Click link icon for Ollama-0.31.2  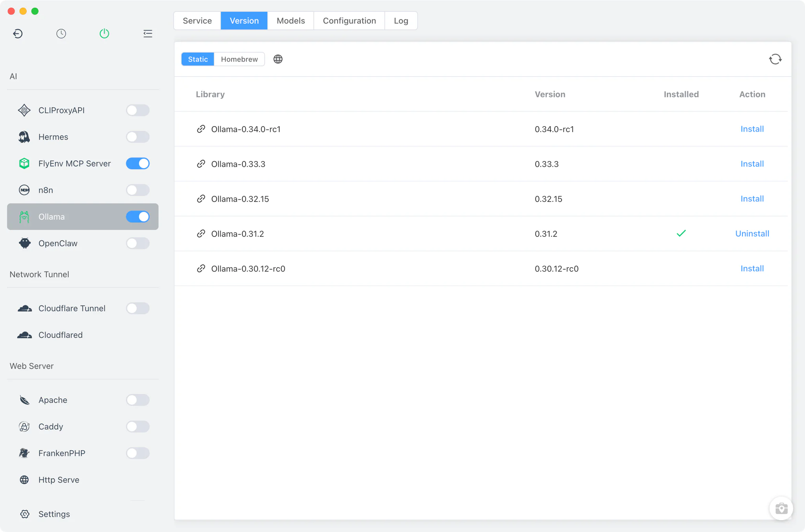[x=201, y=234]
